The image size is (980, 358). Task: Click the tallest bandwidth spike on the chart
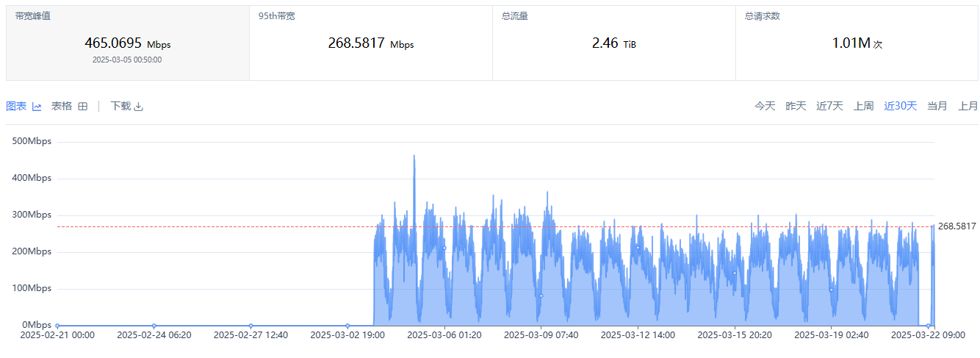pos(414,157)
